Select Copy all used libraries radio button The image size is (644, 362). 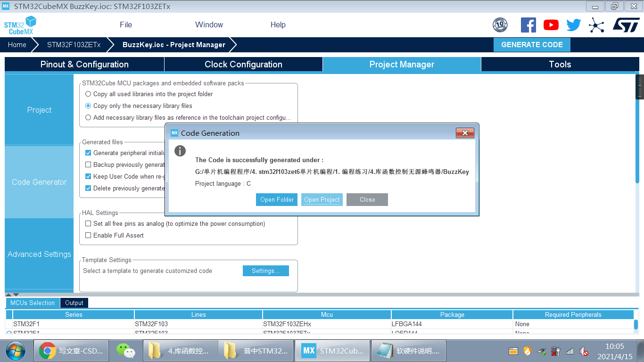[88, 94]
